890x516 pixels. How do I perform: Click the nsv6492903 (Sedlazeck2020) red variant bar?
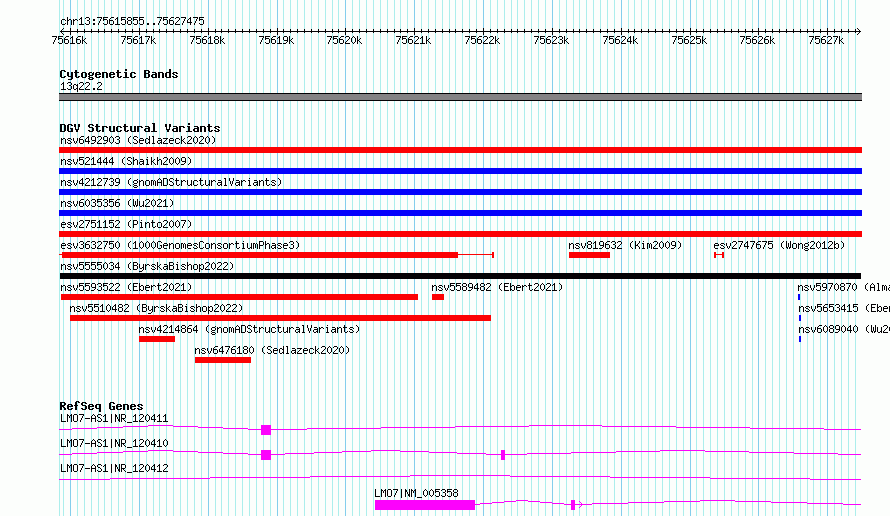(x=460, y=150)
